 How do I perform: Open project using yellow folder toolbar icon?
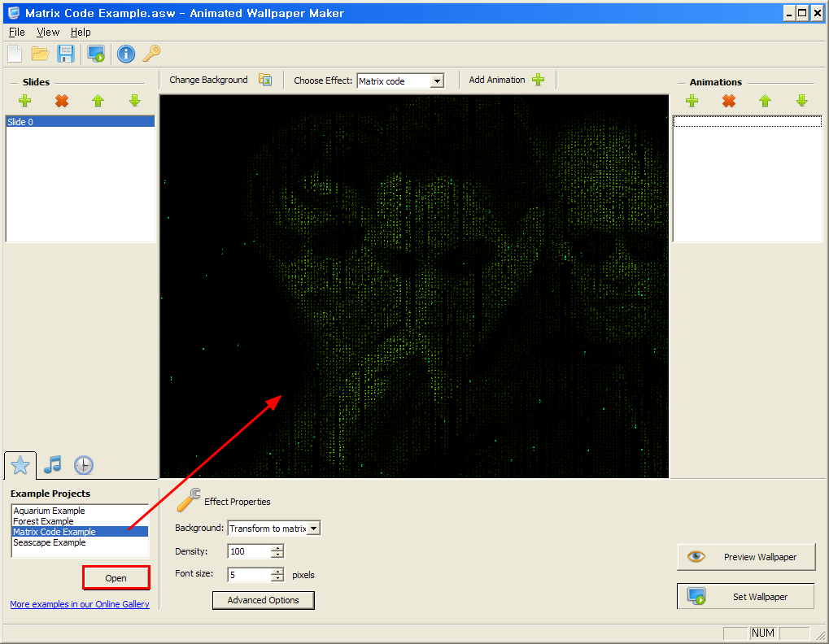coord(40,54)
